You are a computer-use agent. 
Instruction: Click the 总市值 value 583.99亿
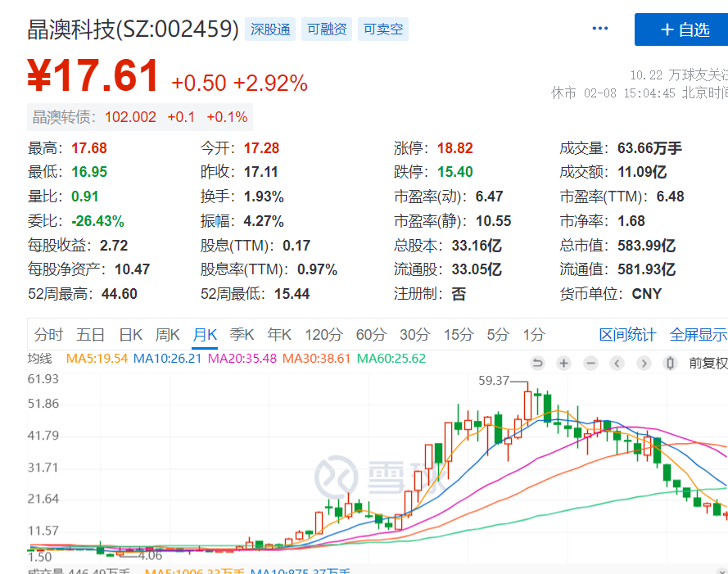click(x=646, y=245)
